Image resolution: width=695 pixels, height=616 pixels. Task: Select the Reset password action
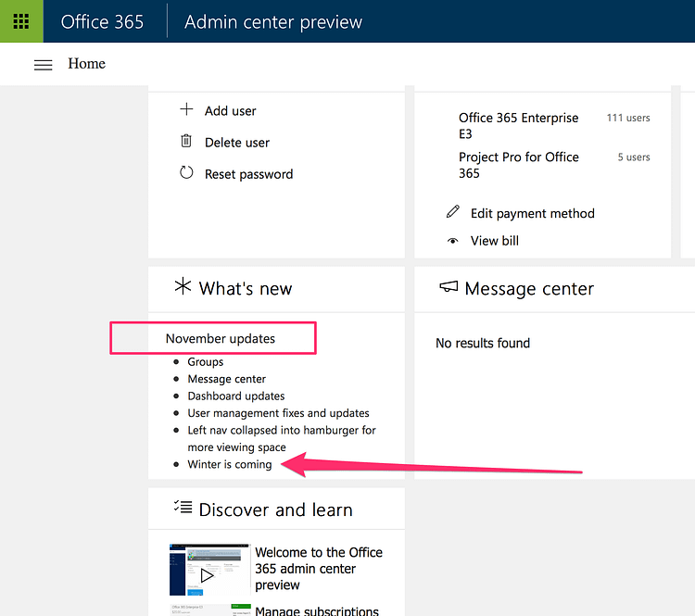tap(248, 174)
